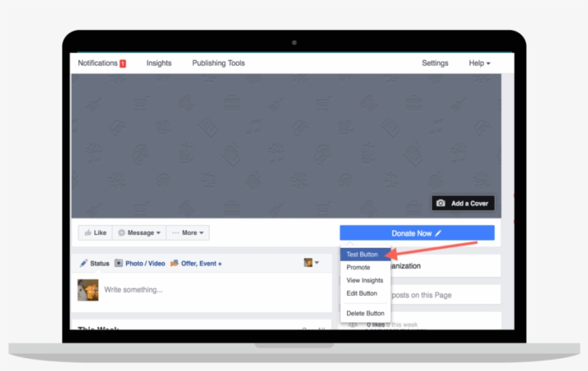Go to page Settings
The height and width of the screenshot is (371, 588).
click(435, 63)
